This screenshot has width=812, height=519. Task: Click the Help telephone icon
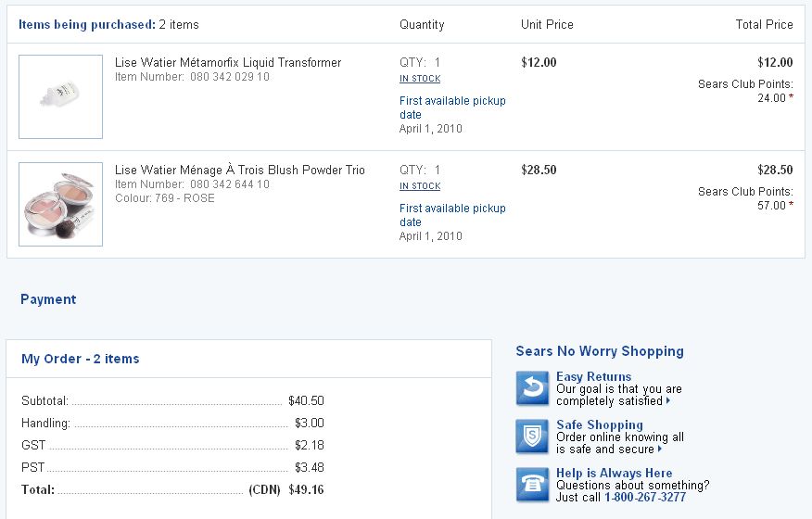[532, 485]
